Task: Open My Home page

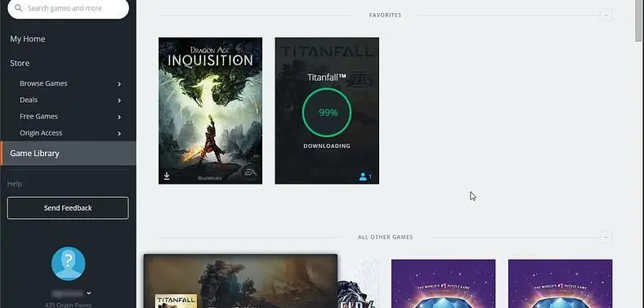Action: point(28,39)
